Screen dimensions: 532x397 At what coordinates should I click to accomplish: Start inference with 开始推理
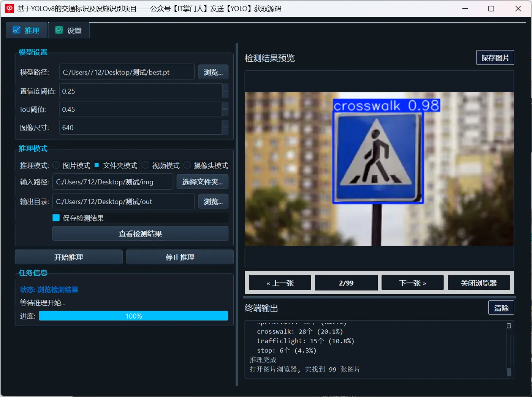69,257
